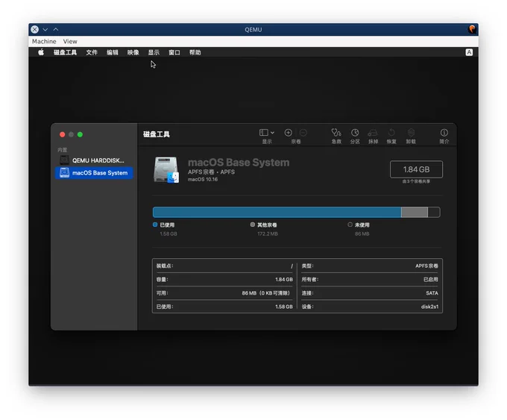Select QEMU HARDDISK in sidebar
This screenshot has width=507, height=420.
click(94, 160)
